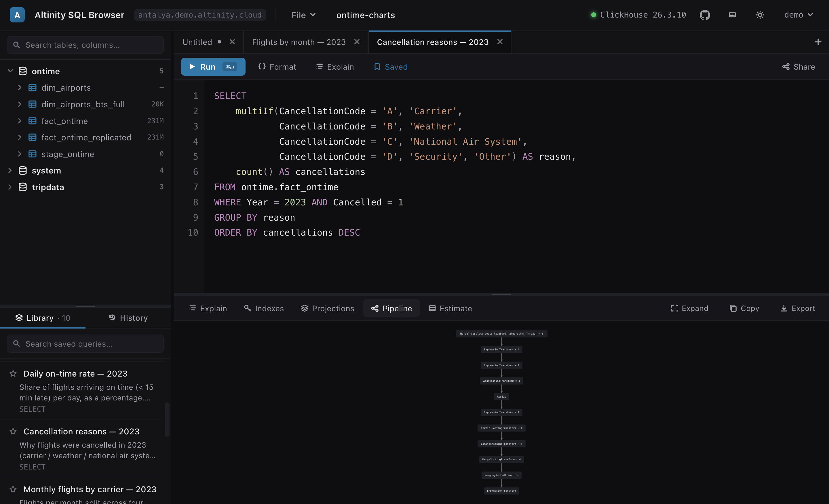Click the tripdata database icon
The width and height of the screenshot is (829, 504).
pyautogui.click(x=22, y=187)
